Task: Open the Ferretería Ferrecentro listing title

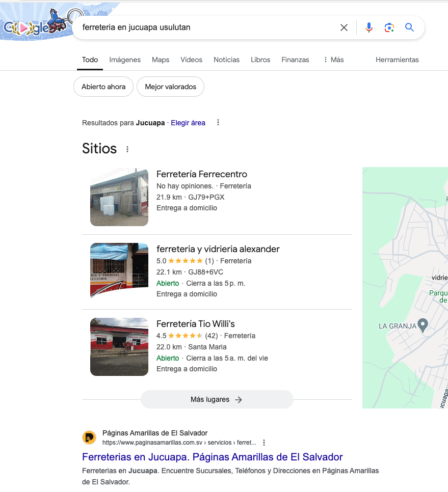Action: 201,174
